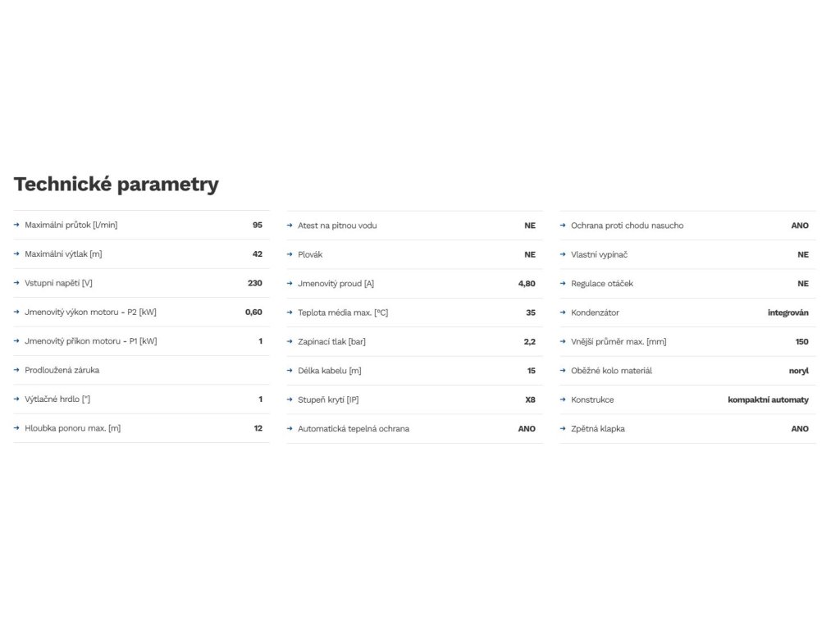
Task: Click the Prodloužená záruka row label
Action: coord(62,370)
